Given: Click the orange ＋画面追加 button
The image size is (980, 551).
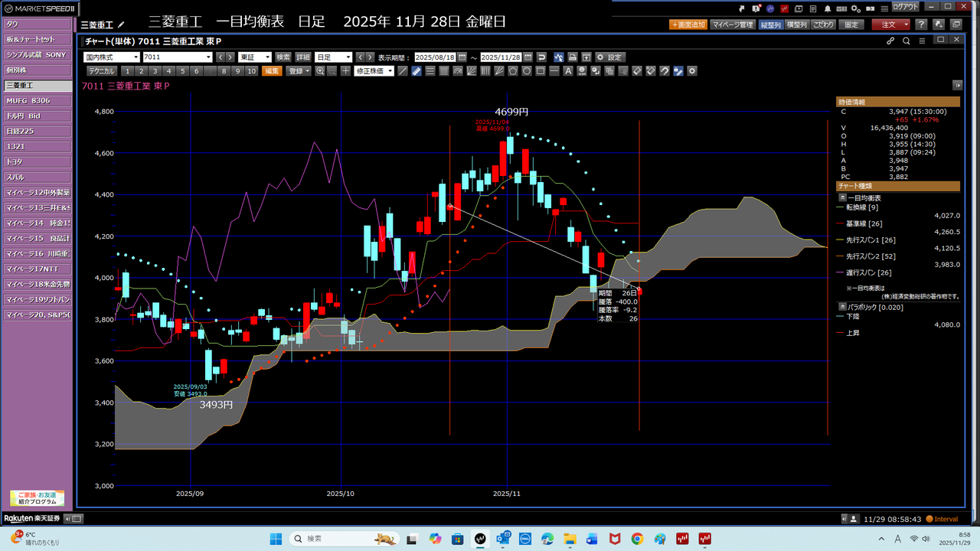Looking at the screenshot, I should pos(688,24).
